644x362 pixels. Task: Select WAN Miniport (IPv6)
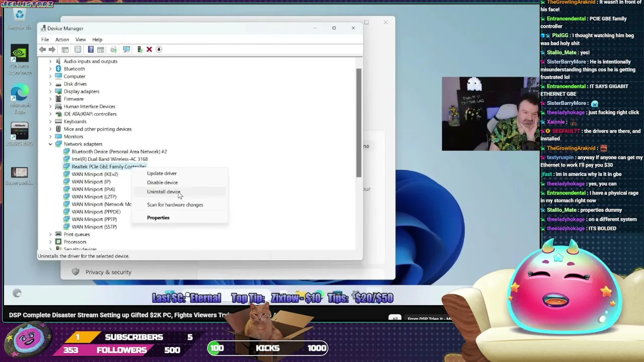tap(93, 189)
